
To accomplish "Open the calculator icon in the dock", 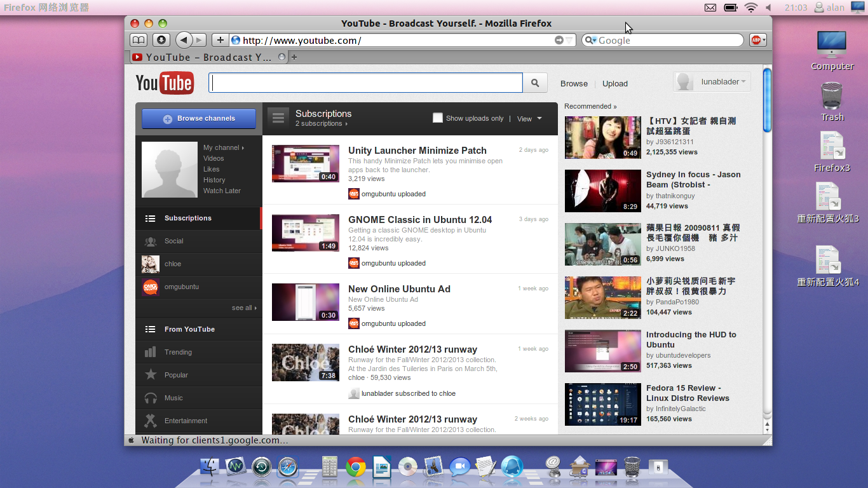I will [330, 468].
